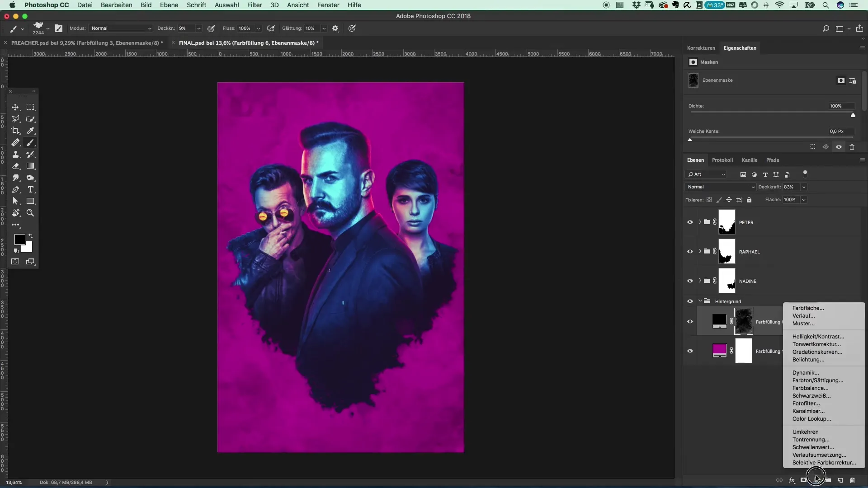Viewport: 868px width, 488px height.
Task: Select the Rotate View hand tool
Action: coord(15,213)
